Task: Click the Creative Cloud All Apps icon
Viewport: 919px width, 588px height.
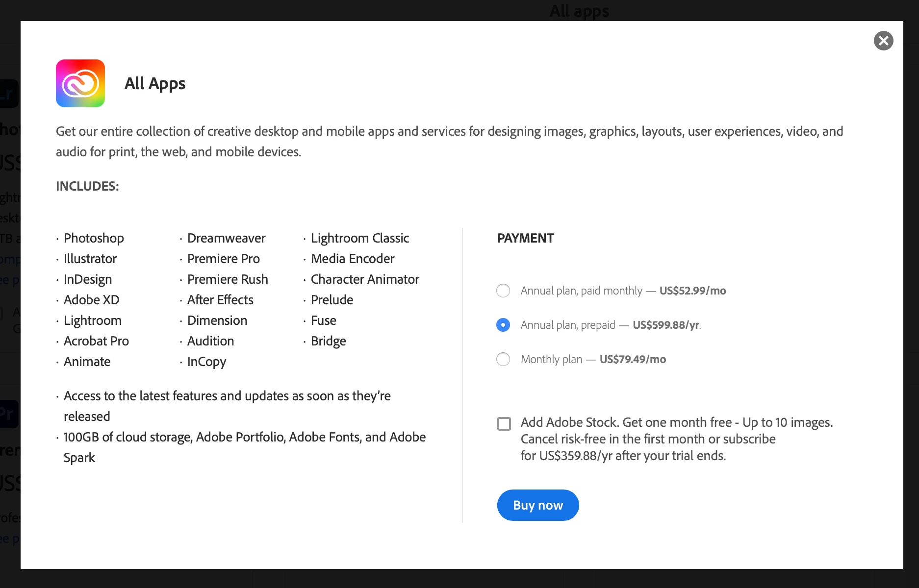Action: click(80, 83)
